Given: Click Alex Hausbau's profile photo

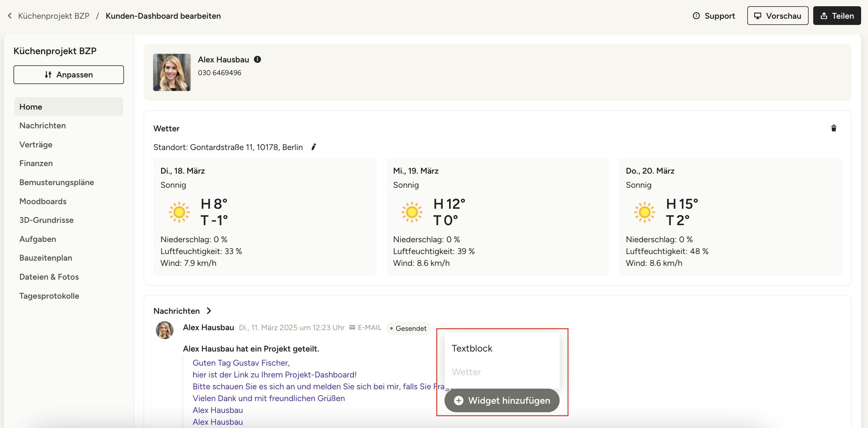Looking at the screenshot, I should tap(172, 72).
